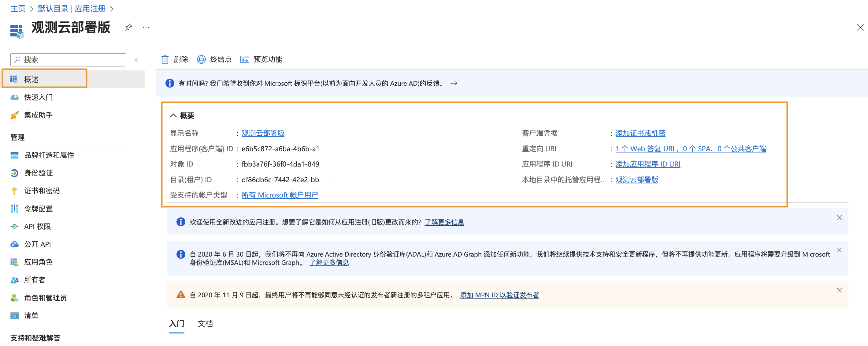Open 证书和密码 section

42,191
